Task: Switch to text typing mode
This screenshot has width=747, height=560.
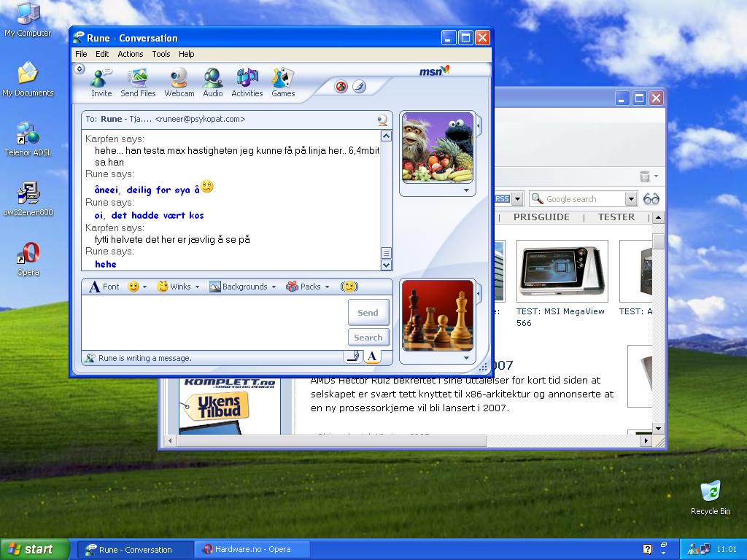Action: 372,357
